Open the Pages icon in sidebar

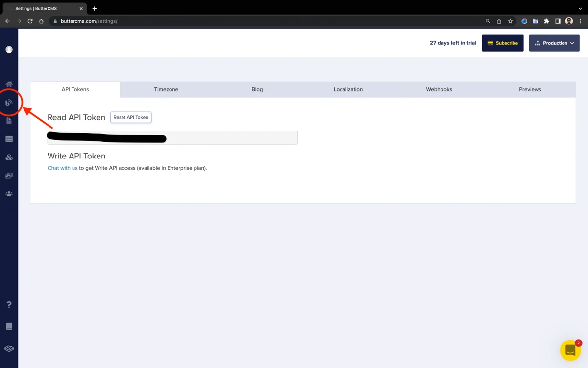tap(9, 121)
